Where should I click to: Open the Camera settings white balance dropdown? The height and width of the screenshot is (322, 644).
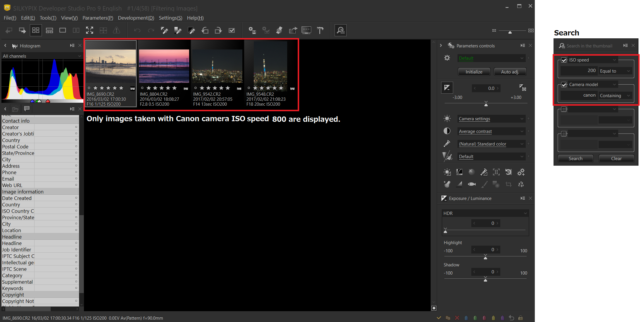coord(491,119)
